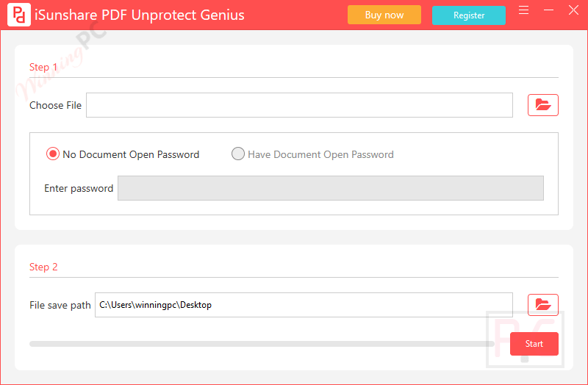The height and width of the screenshot is (385, 588).
Task: Click the Buy now button
Action: pyautogui.click(x=384, y=15)
